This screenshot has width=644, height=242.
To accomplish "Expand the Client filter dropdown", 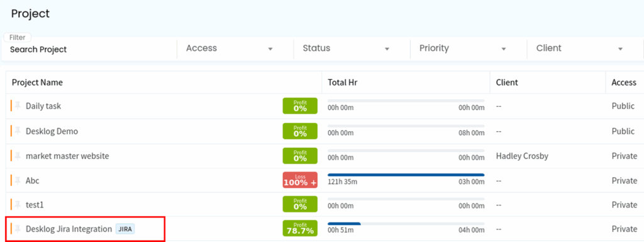I will point(580,48).
